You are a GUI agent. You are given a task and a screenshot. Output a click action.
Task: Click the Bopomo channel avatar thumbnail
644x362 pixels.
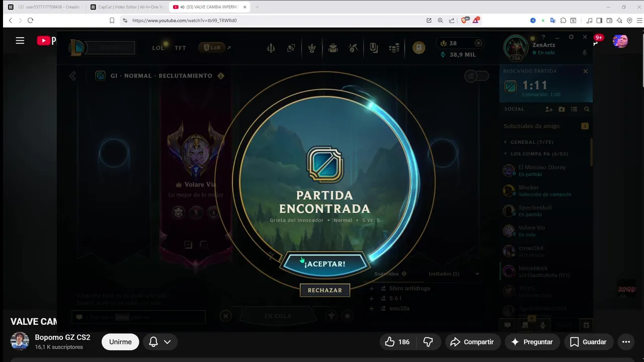pyautogui.click(x=20, y=341)
